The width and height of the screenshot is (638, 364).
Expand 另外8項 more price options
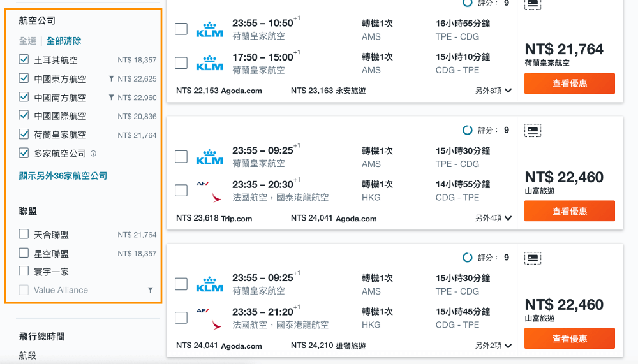(493, 91)
